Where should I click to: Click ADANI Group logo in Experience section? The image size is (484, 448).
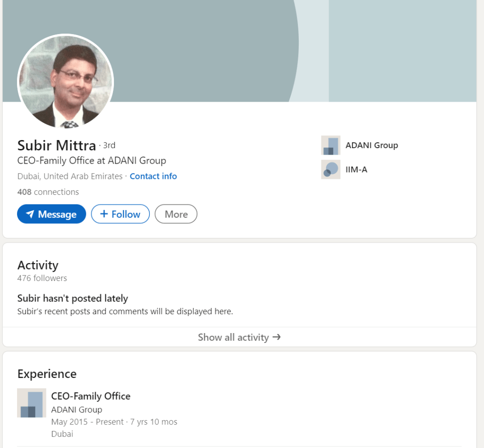[32, 403]
